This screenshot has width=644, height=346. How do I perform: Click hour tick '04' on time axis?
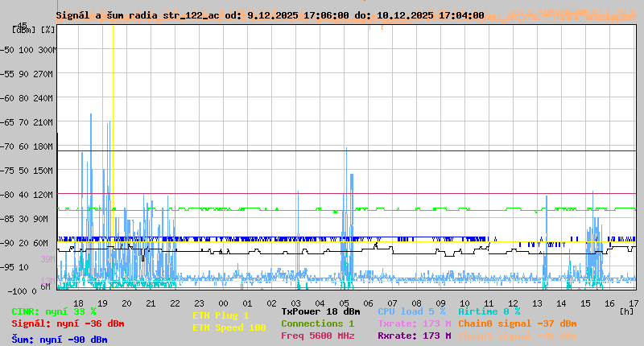pyautogui.click(x=320, y=303)
